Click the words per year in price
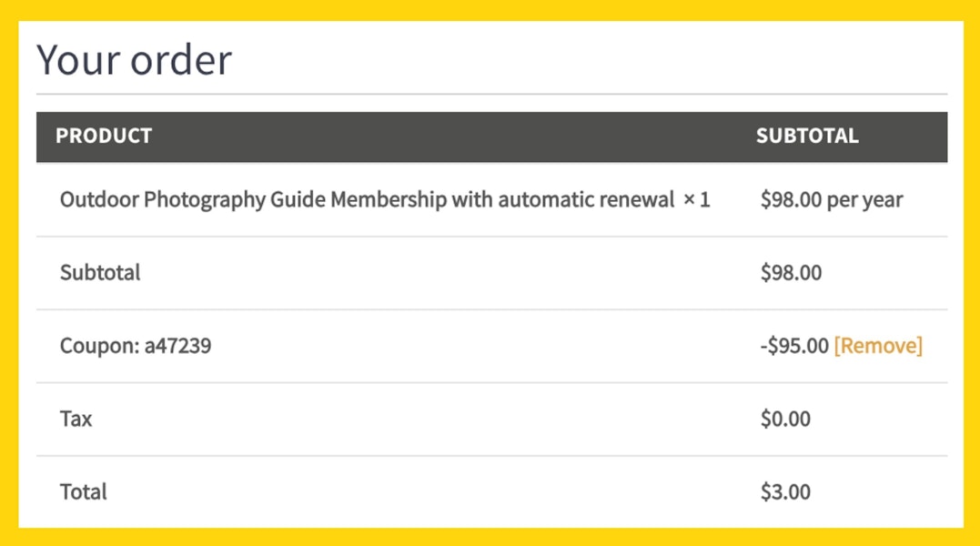This screenshot has width=980, height=546. pyautogui.click(x=865, y=201)
